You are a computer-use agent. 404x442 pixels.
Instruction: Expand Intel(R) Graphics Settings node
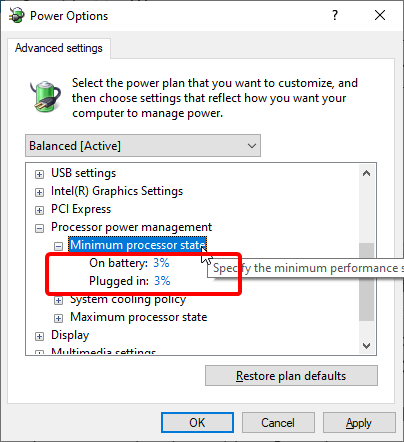[x=39, y=192]
